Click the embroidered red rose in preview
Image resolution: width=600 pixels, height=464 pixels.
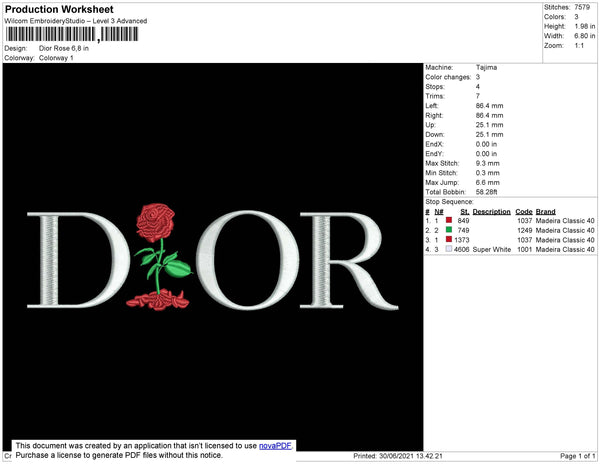pyautogui.click(x=155, y=223)
